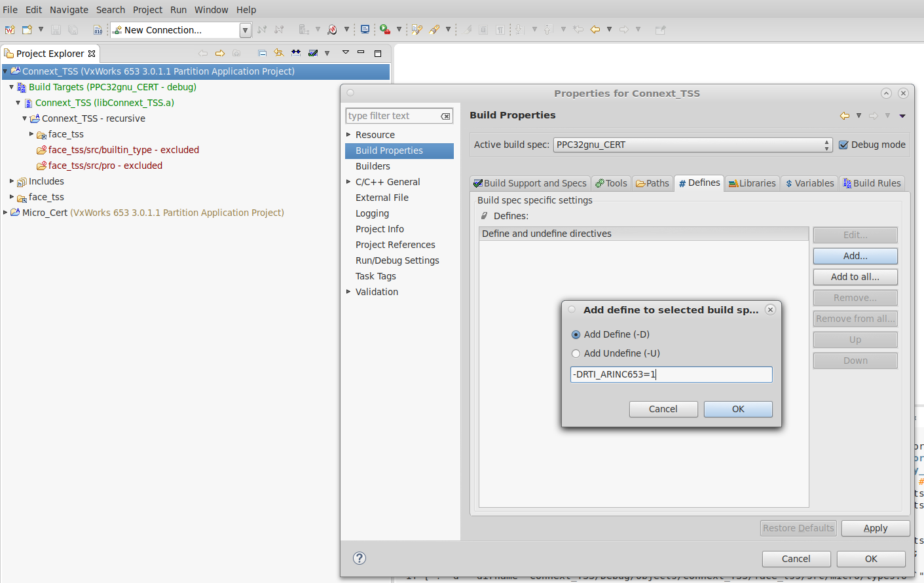This screenshot has height=583, width=924.
Task: Select Logging in properties list
Action: click(x=372, y=213)
